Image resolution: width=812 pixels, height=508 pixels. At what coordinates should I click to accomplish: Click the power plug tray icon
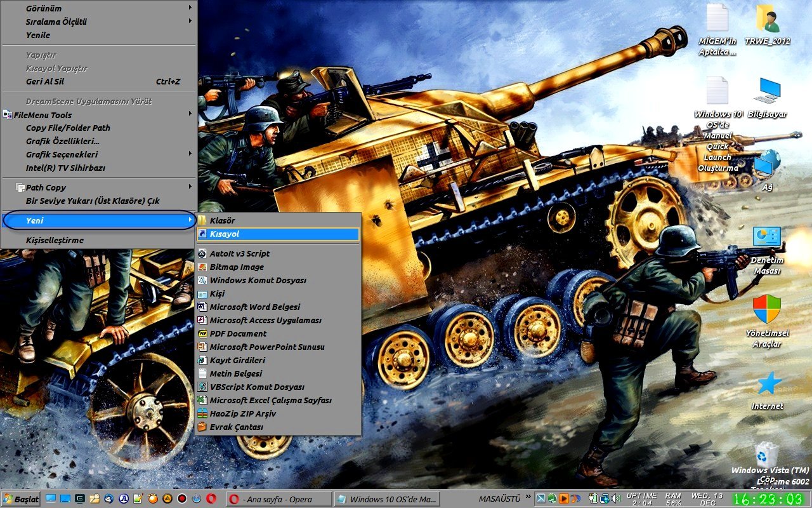click(x=593, y=498)
